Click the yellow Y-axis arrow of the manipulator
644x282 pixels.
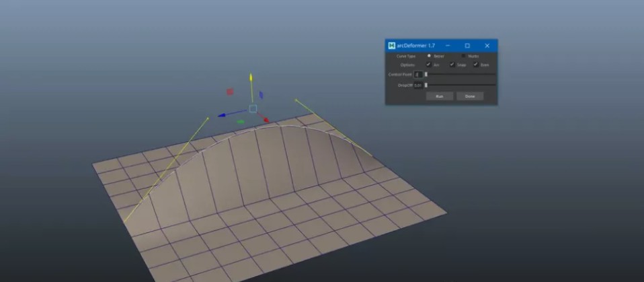[x=251, y=78]
